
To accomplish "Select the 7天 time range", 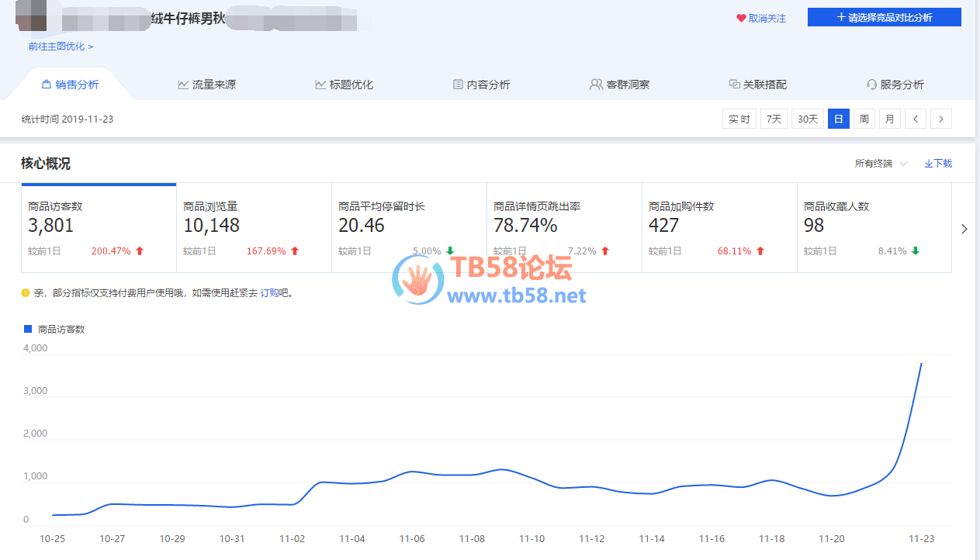I will click(x=774, y=119).
